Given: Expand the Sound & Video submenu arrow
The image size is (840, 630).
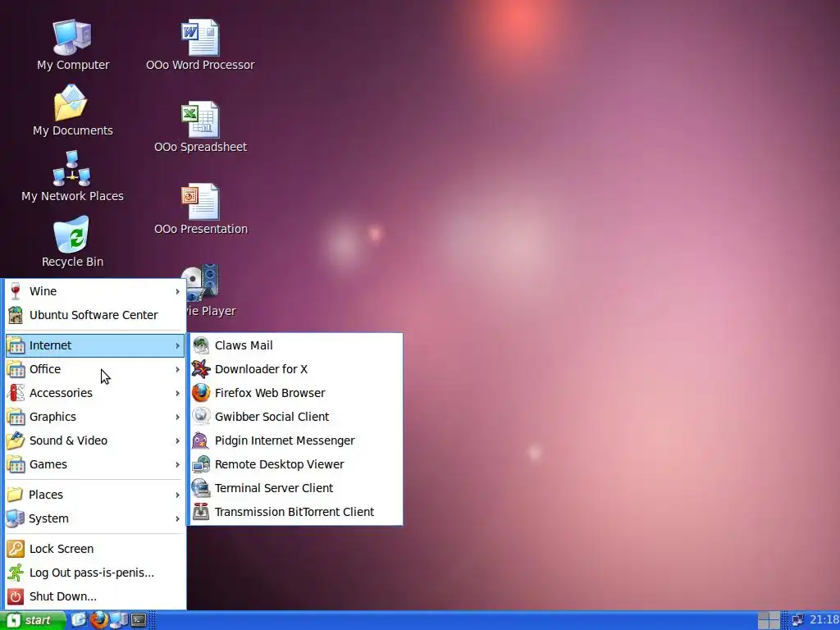Looking at the screenshot, I should 177,441.
